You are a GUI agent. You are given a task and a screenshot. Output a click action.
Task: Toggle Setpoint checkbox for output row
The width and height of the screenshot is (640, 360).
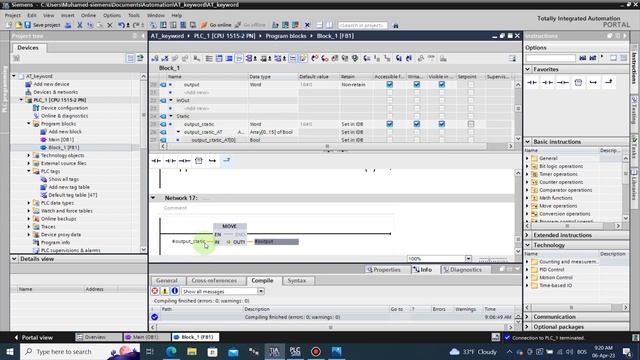click(x=471, y=84)
